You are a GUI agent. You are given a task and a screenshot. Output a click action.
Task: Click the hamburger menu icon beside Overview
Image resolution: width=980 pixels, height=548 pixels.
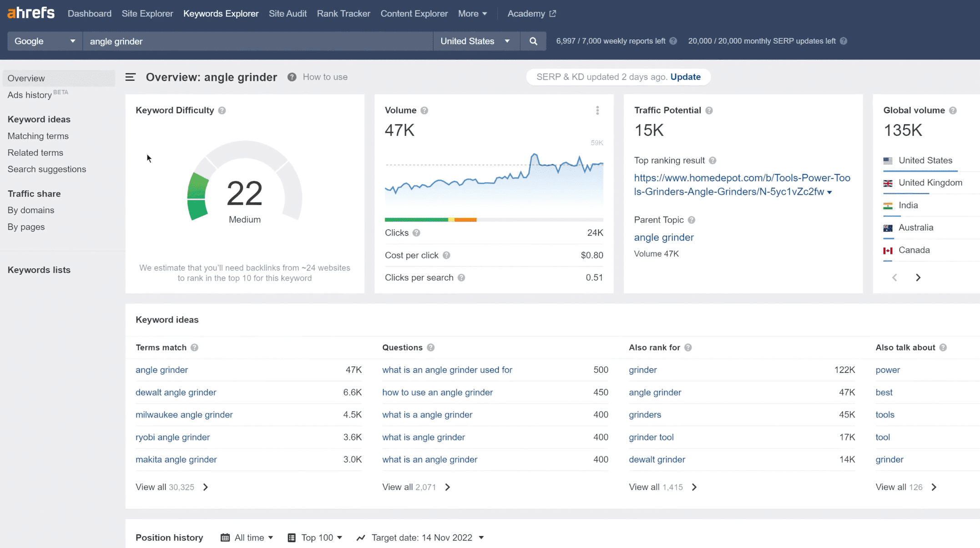point(131,77)
